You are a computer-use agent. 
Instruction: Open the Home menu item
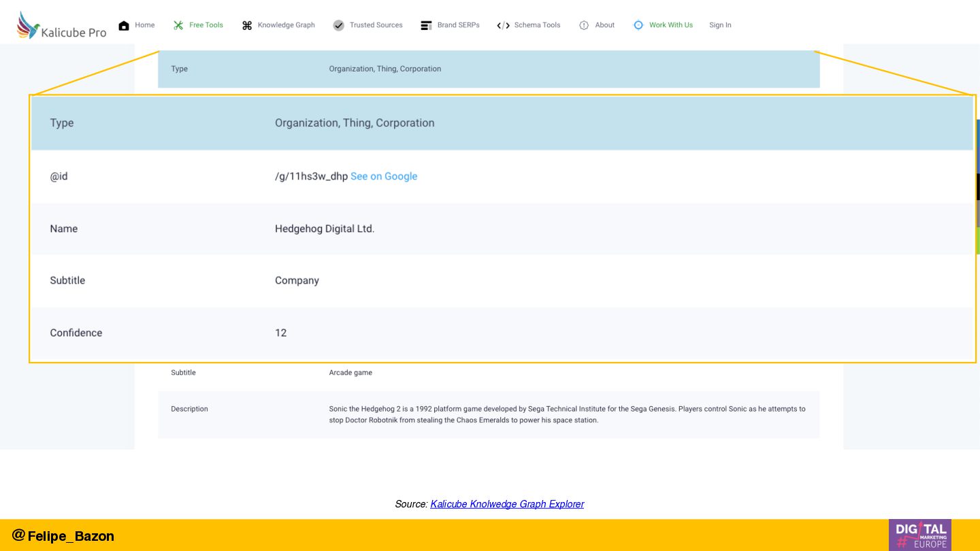(144, 25)
